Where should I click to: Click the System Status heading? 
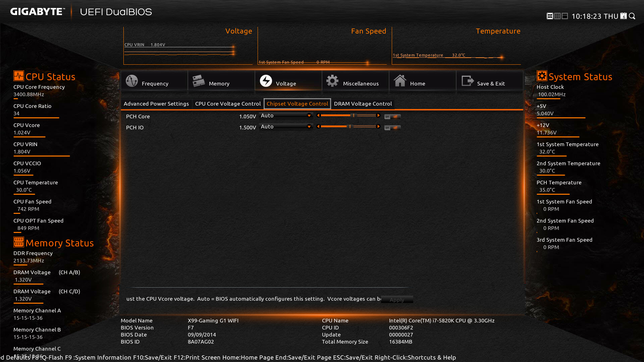(580, 76)
